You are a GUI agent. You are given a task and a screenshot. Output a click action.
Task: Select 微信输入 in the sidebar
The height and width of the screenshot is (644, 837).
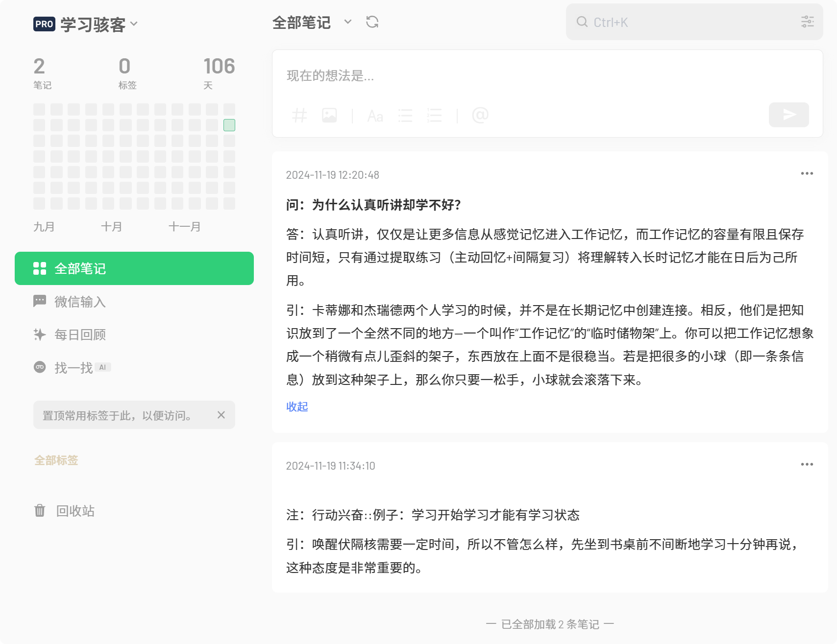coord(80,302)
